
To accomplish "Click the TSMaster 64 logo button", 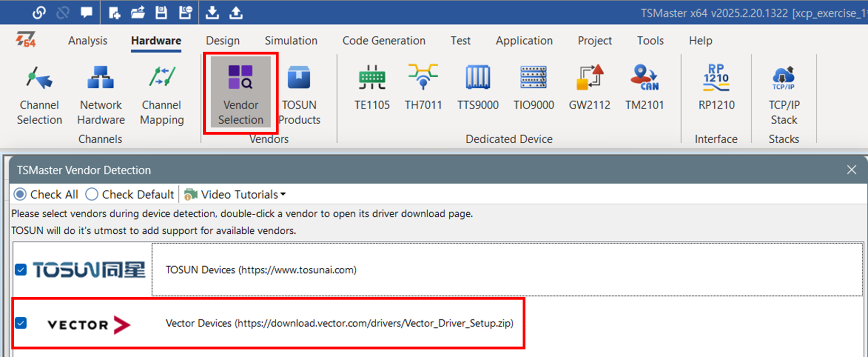I will tap(26, 40).
